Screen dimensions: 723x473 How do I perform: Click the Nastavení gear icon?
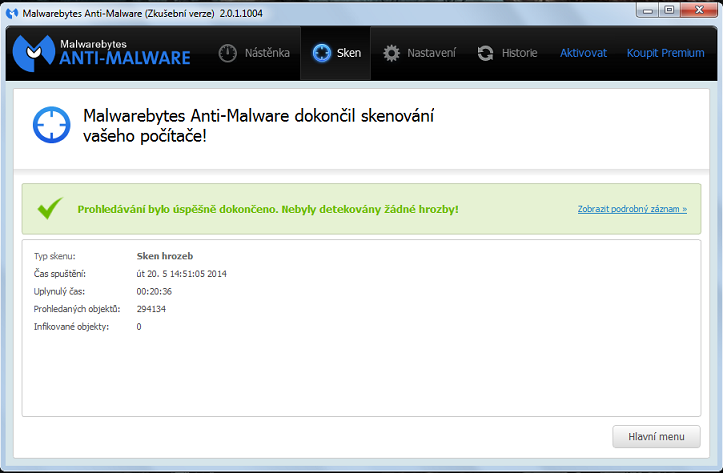tap(391, 53)
